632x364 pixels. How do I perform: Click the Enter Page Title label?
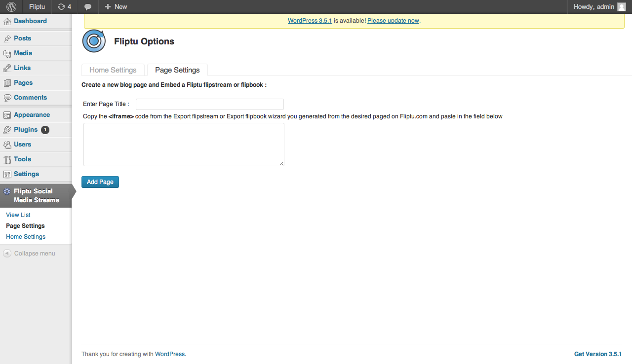click(x=106, y=104)
